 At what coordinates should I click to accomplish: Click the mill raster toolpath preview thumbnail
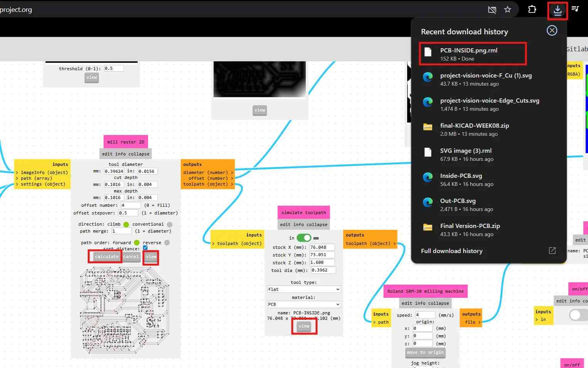[125, 310]
